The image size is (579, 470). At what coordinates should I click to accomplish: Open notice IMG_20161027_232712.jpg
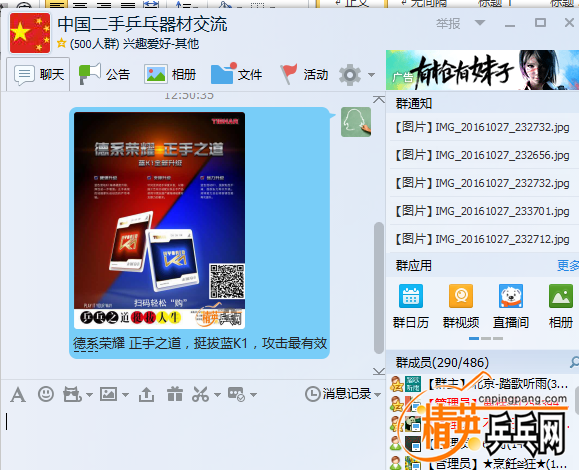coord(482,239)
